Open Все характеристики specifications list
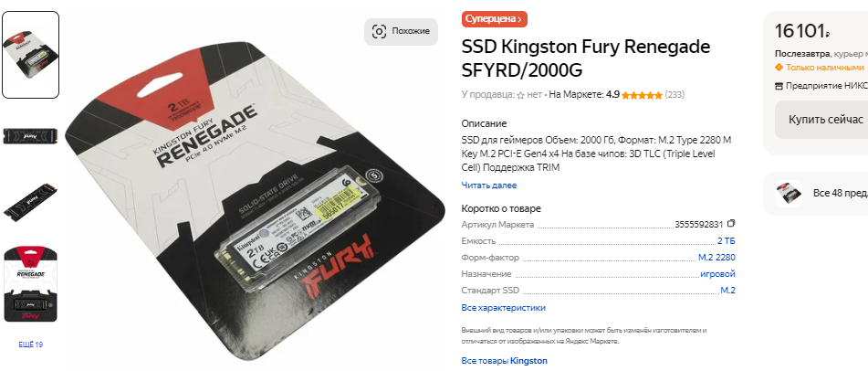This screenshot has height=371, width=868. click(x=503, y=308)
